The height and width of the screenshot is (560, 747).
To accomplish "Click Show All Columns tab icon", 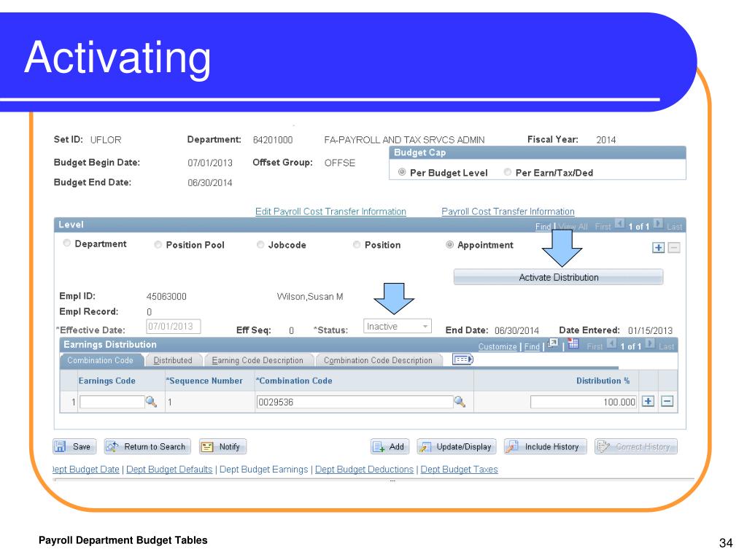I will (x=462, y=359).
